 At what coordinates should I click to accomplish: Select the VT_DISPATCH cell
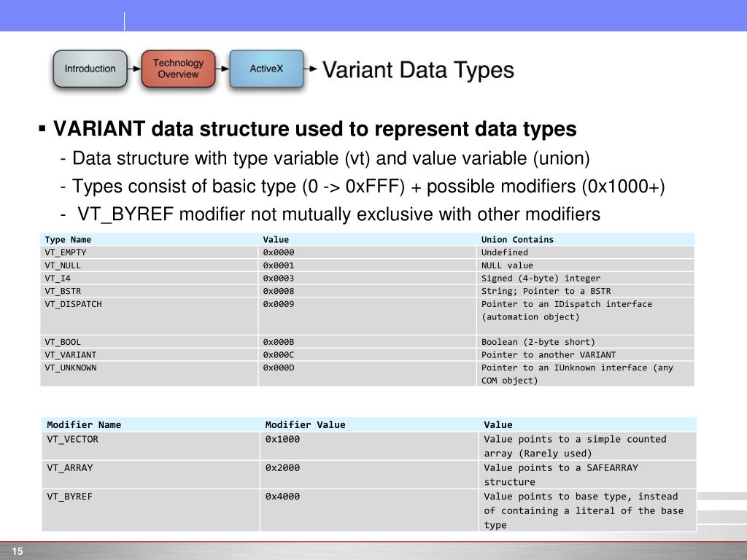pos(150,316)
